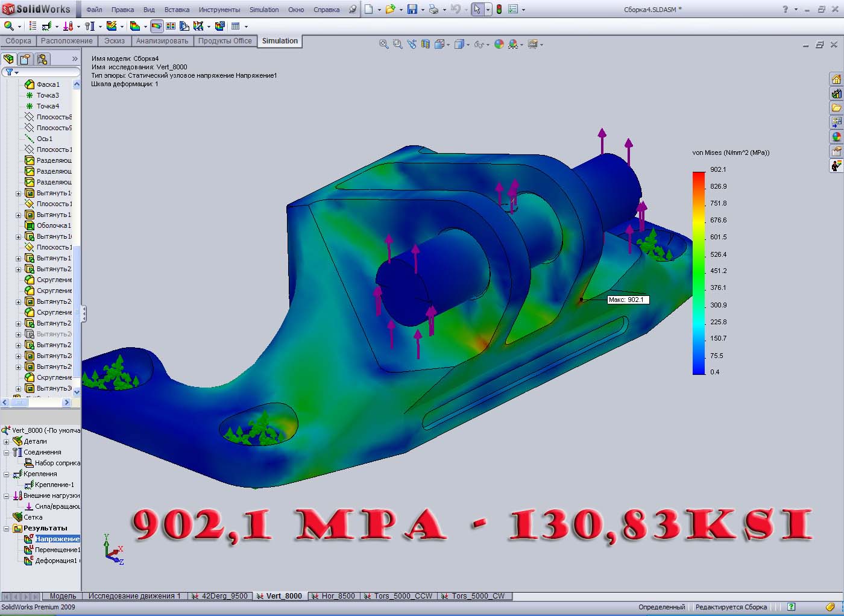Click the Edit Appearance color ball

[499, 44]
